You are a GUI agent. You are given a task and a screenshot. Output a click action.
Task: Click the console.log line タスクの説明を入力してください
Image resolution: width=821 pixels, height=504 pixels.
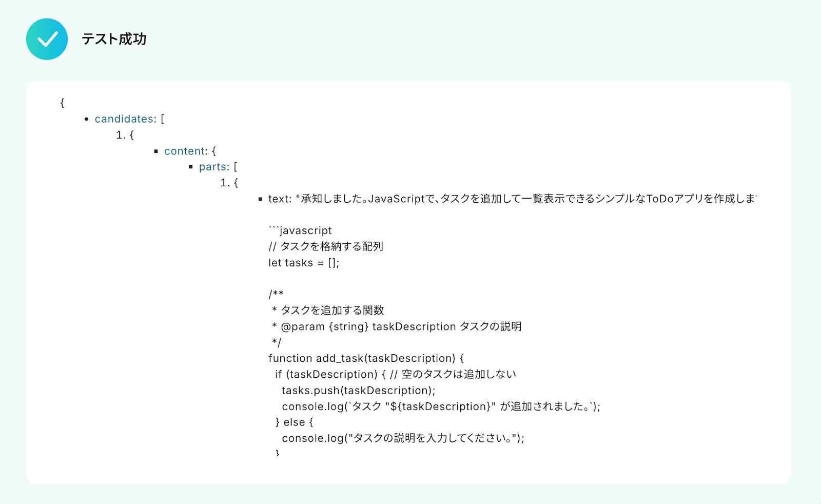tap(403, 438)
